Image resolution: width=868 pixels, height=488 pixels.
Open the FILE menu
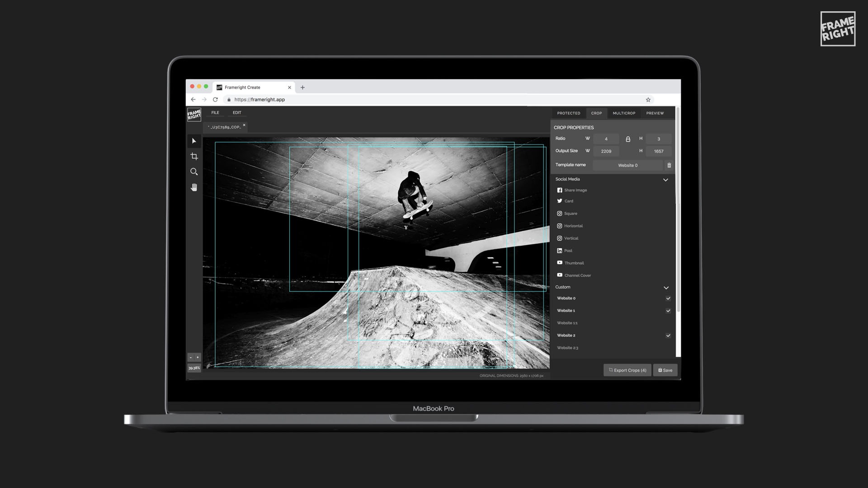pyautogui.click(x=215, y=113)
